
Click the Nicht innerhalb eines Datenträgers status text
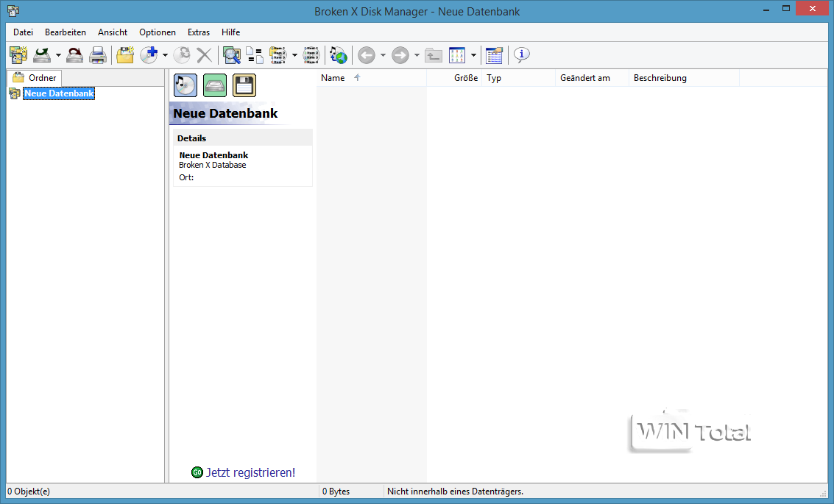point(456,491)
